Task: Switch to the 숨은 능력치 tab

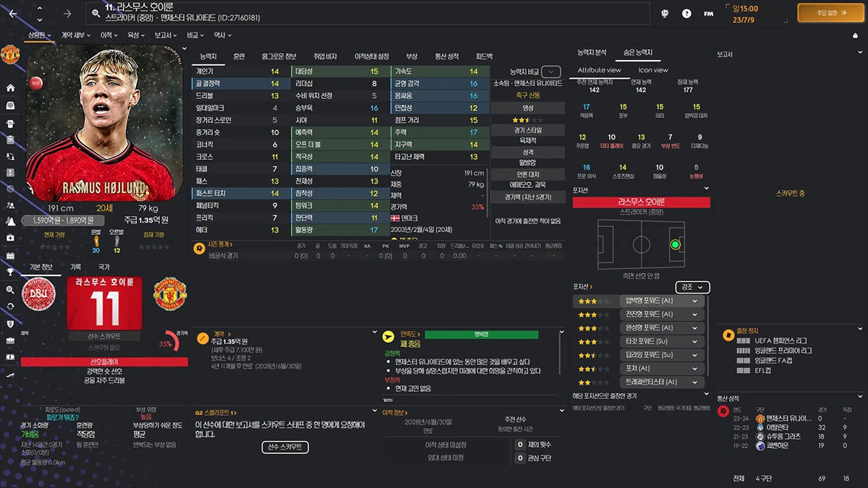Action: 638,53
